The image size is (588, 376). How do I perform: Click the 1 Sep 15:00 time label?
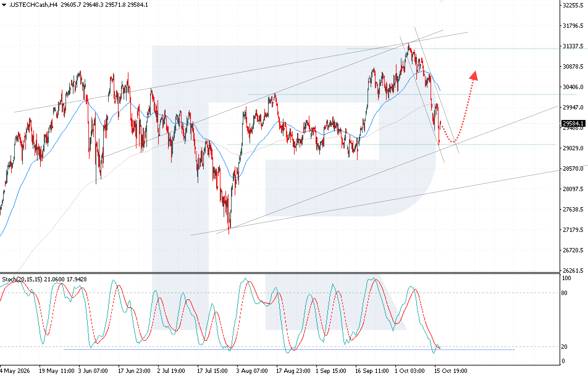coord(331,371)
